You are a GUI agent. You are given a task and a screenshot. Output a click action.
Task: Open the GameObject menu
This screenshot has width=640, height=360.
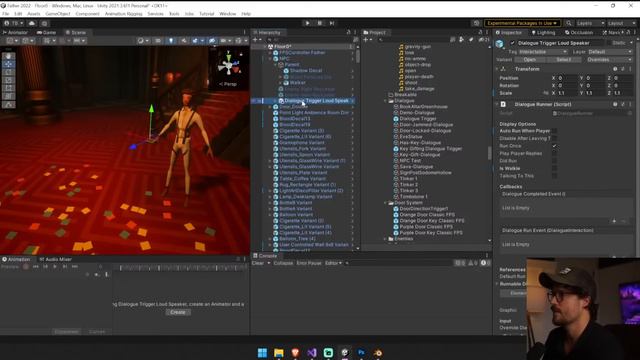58,13
